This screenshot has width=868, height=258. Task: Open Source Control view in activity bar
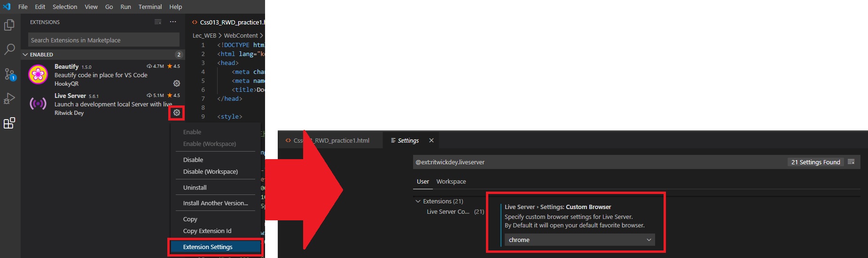tap(10, 74)
